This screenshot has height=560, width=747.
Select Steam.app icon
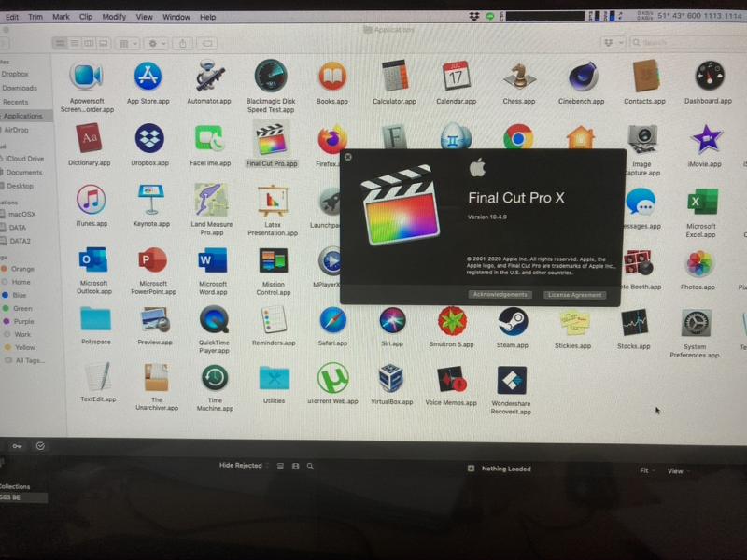[513, 321]
